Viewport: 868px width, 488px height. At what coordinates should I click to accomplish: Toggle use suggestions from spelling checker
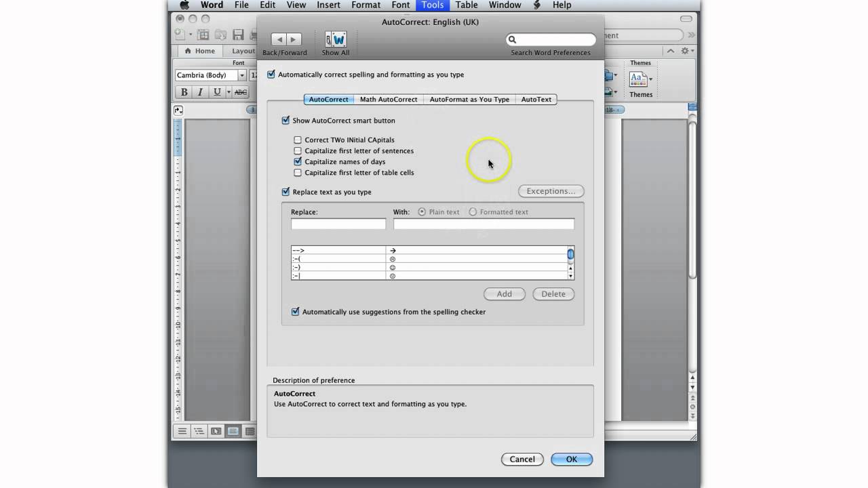pyautogui.click(x=295, y=312)
